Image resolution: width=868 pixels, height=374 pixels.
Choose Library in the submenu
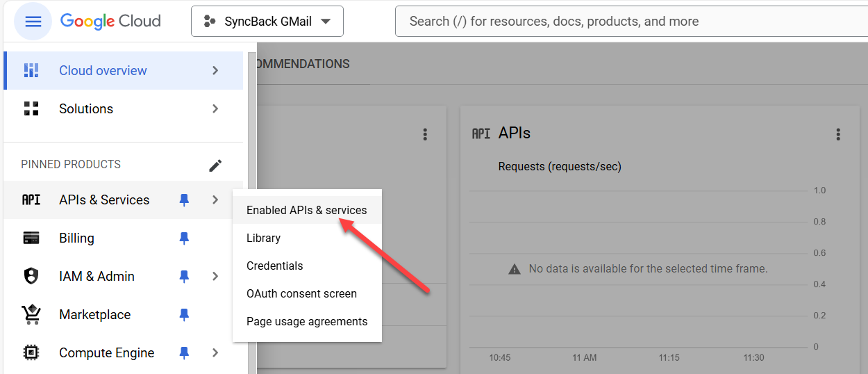pyautogui.click(x=307, y=238)
